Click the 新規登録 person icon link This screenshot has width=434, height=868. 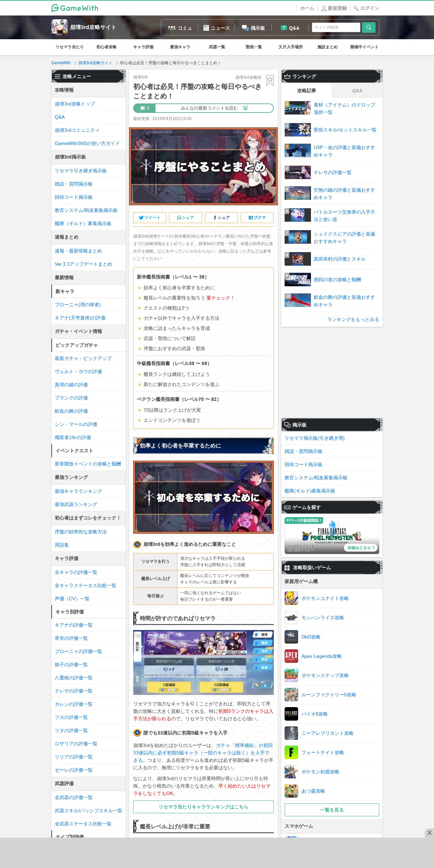click(x=334, y=8)
